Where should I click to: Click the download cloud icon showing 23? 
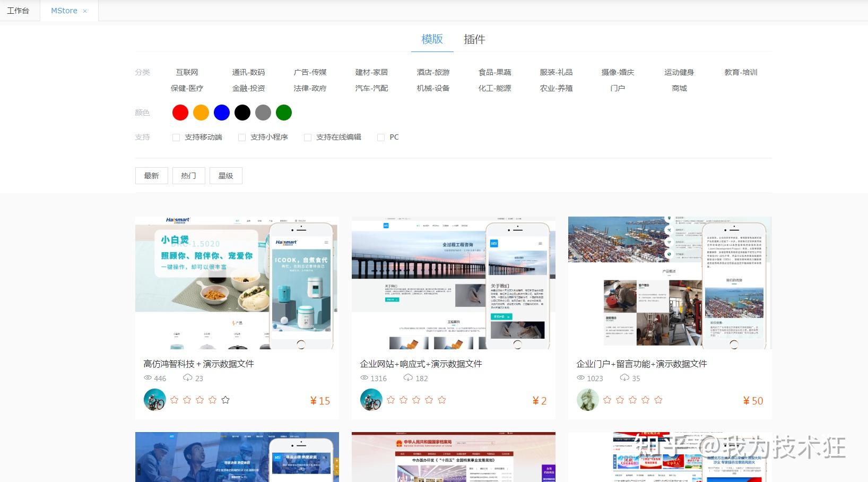point(188,377)
